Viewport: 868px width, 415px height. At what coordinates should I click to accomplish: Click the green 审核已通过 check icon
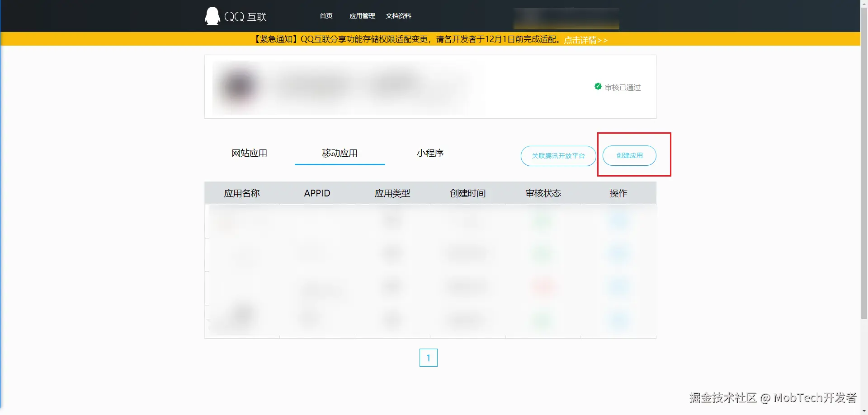pos(598,86)
